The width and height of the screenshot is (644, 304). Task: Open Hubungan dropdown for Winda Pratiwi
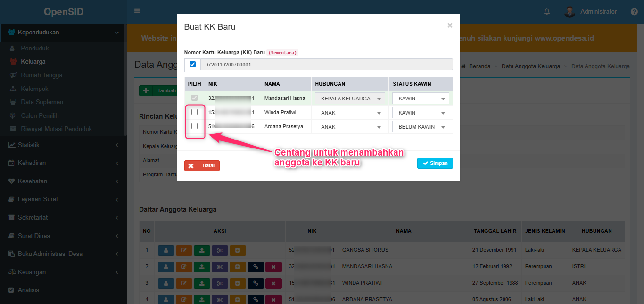pos(350,113)
